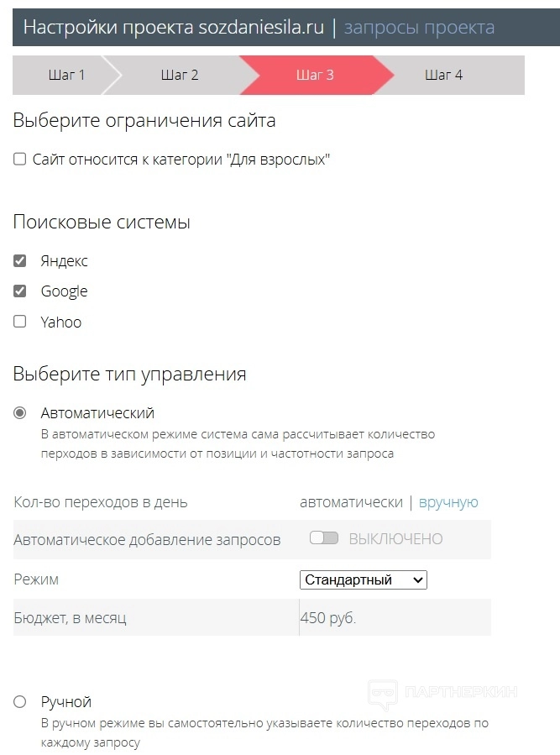The width and height of the screenshot is (560, 755).
Task: Check the Yahoo search engine checkbox
Action: coord(20,321)
